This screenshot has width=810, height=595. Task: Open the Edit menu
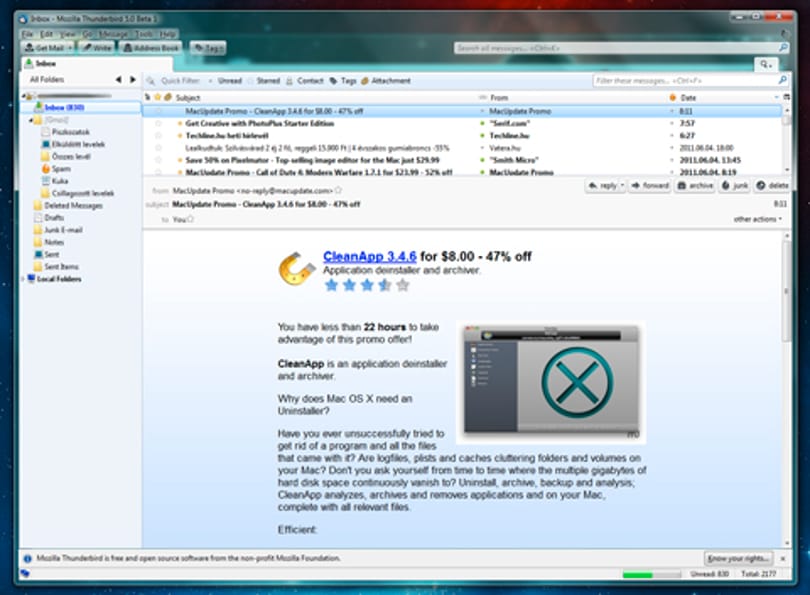pos(46,34)
